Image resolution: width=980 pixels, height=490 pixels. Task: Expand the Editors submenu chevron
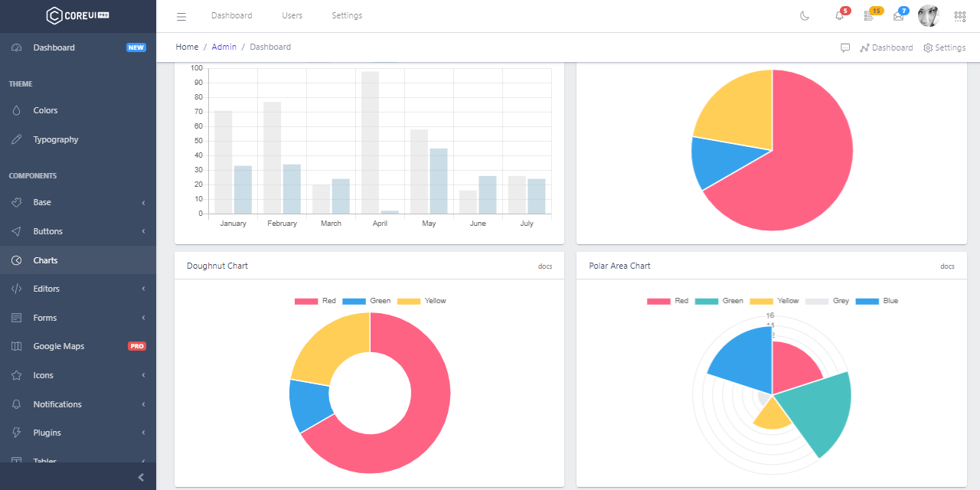click(x=143, y=289)
